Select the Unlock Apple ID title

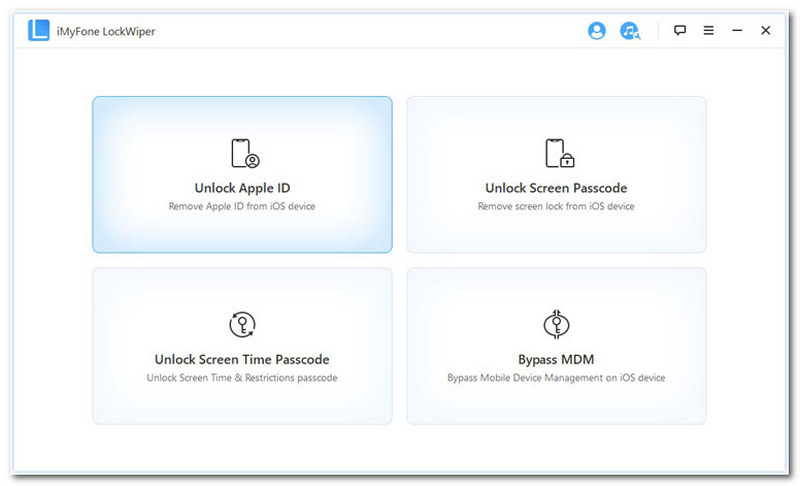pos(242,188)
